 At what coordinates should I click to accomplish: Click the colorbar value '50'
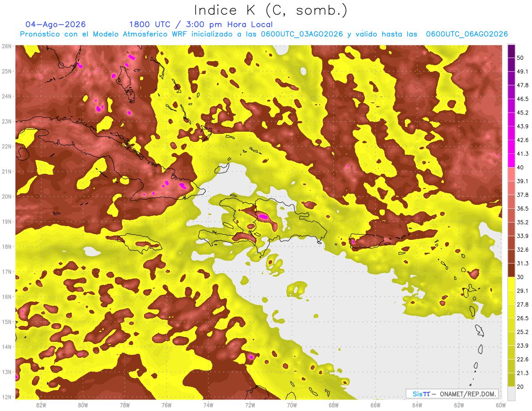[520, 58]
